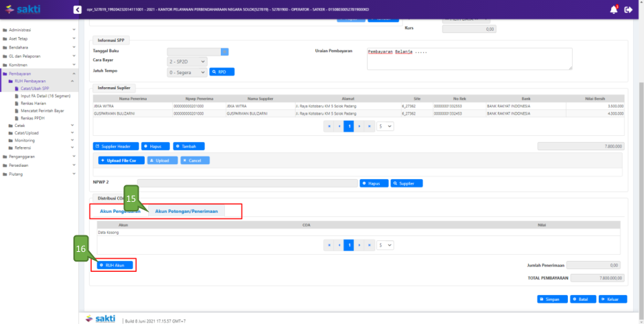The image size is (644, 324).
Task: Open the Cara Bayar dropdown
Action: (x=187, y=61)
